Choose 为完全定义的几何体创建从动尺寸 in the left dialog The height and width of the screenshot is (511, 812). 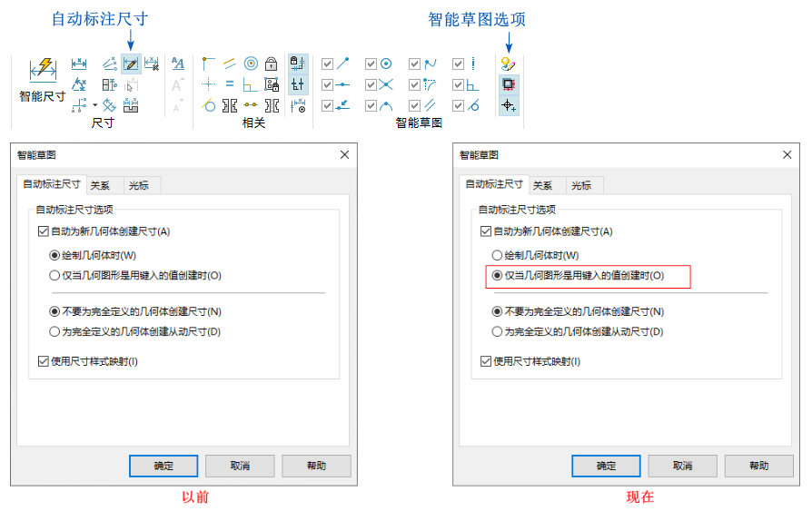click(55, 331)
